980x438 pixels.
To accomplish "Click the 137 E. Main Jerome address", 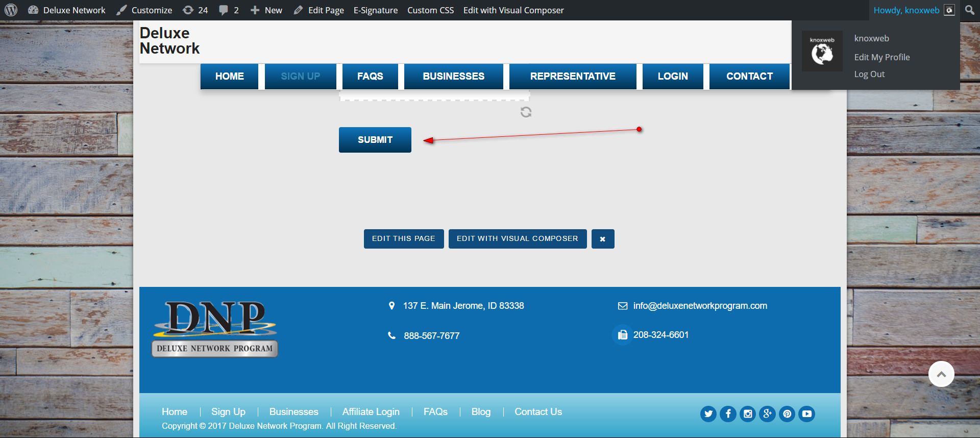I will (463, 306).
